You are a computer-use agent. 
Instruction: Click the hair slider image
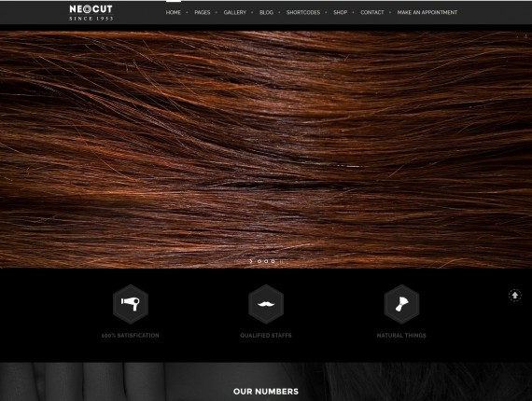tap(266, 149)
